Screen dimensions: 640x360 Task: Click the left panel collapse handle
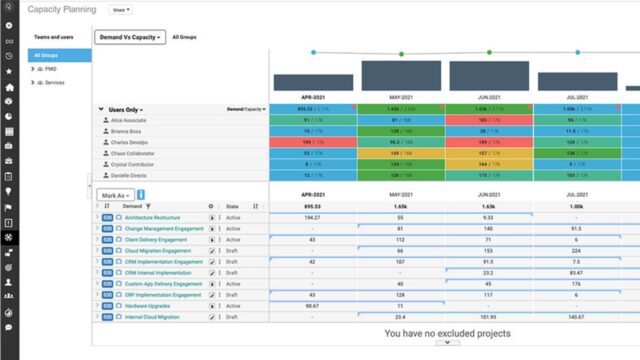point(89,186)
